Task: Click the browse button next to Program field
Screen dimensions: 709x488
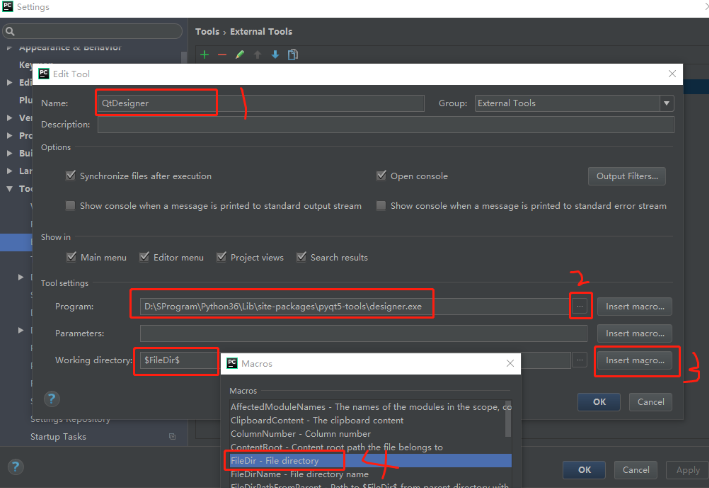Action: (581, 305)
